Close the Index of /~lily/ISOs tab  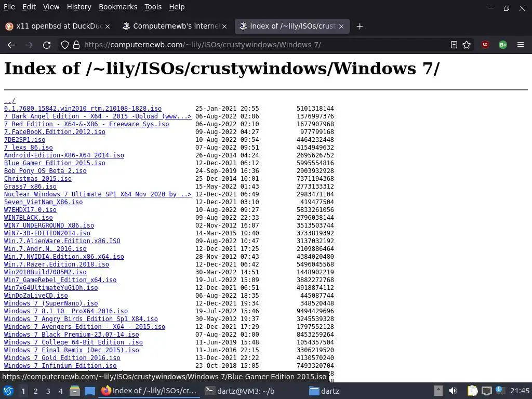point(341,26)
